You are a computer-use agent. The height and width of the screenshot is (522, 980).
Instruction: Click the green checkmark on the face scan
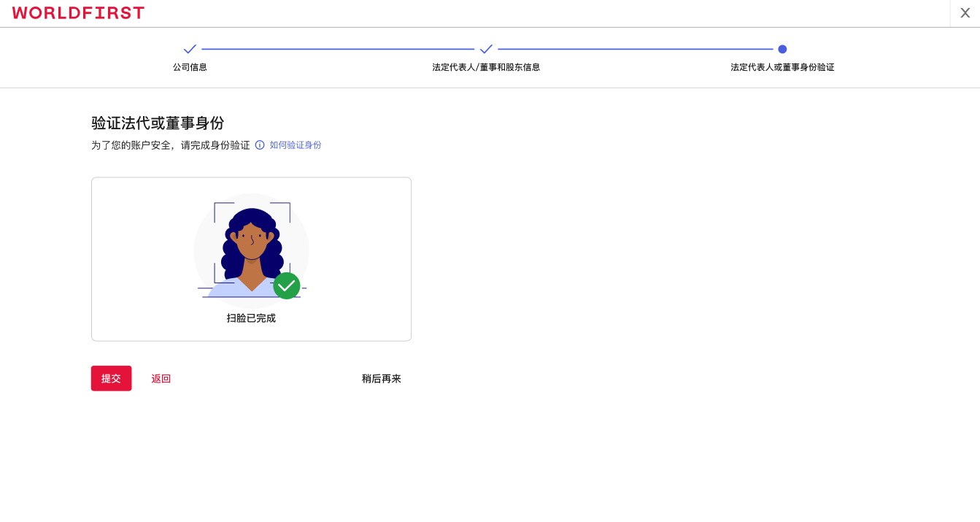click(x=287, y=286)
